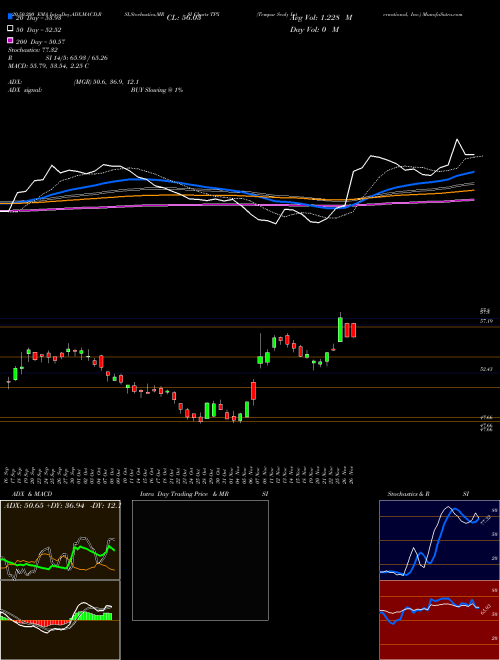Click the 'ADX: 50.65 +DY: 36.94' header text
The height and width of the screenshot is (660, 500).
click(x=61, y=505)
